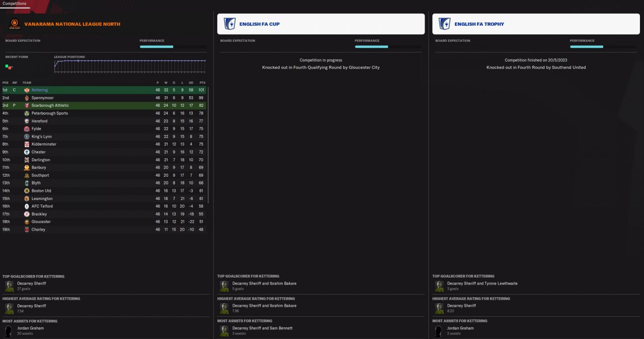Open the English FA Trophy card
644x339 pixels.
click(x=536, y=24)
